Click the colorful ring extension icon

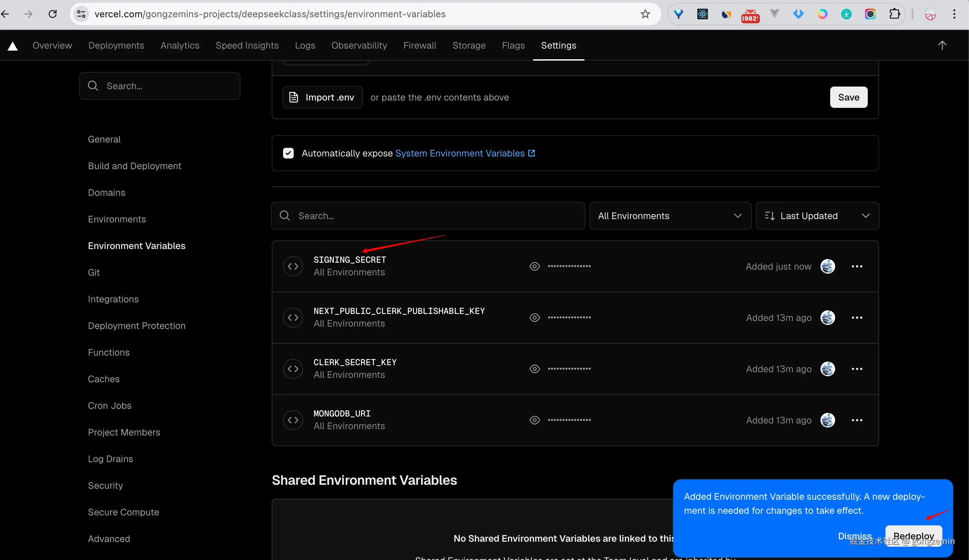822,14
